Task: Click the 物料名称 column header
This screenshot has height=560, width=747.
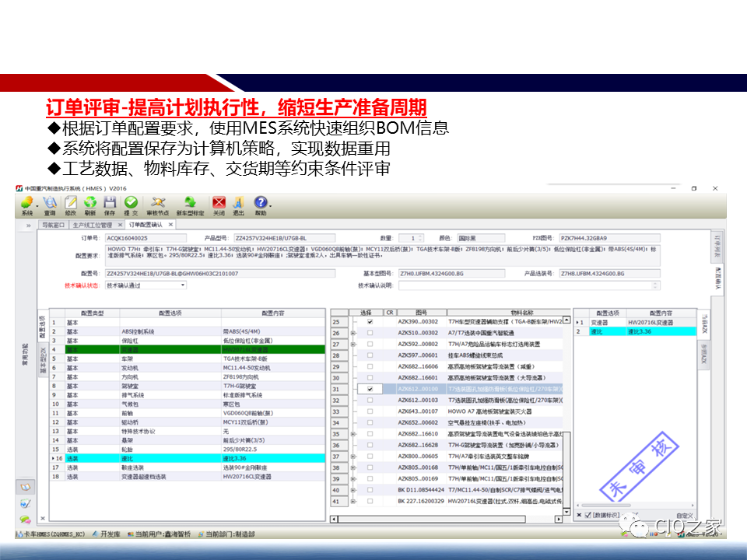Action: [508, 313]
